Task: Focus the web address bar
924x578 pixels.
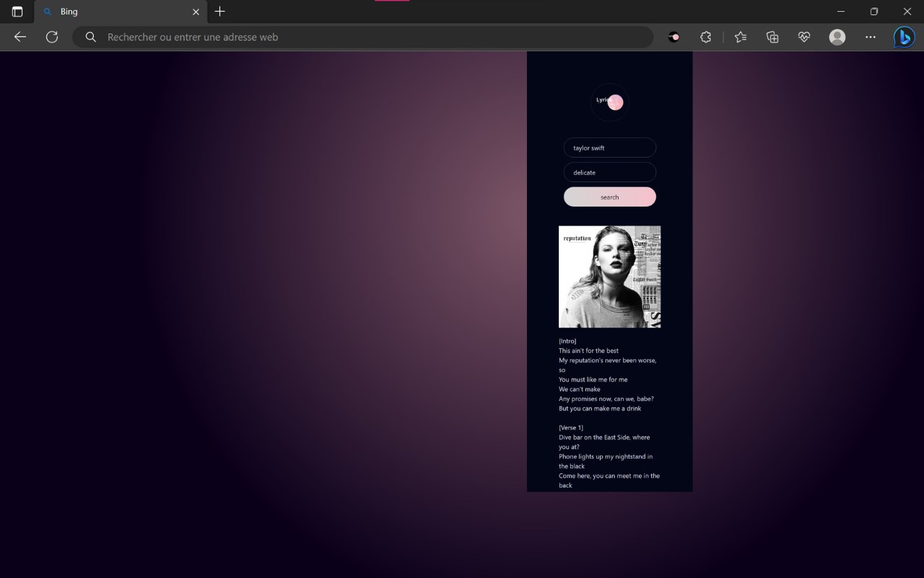Action: pyautogui.click(x=362, y=37)
